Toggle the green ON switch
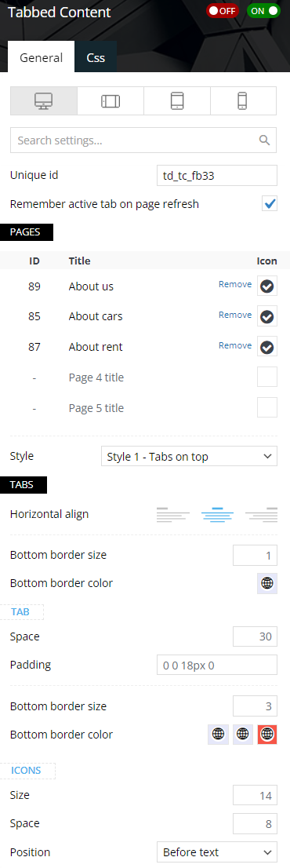This screenshot has width=290, height=868. pos(263,10)
